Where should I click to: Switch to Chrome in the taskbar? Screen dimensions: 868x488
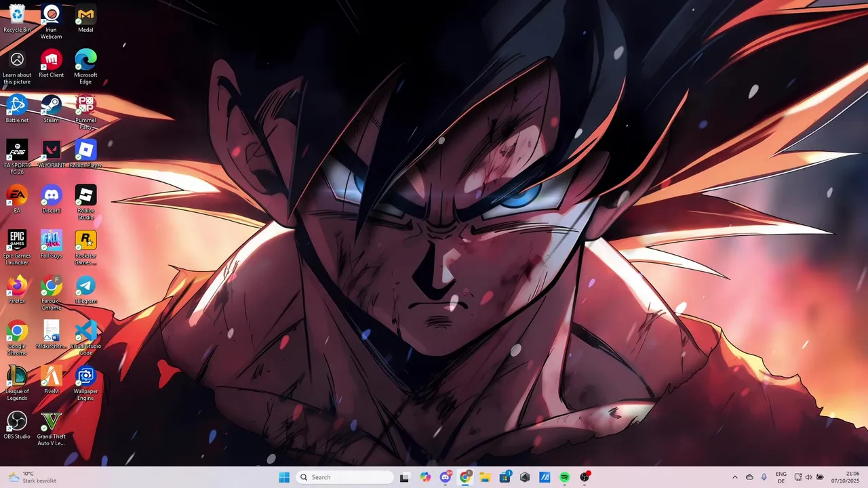coord(465,477)
